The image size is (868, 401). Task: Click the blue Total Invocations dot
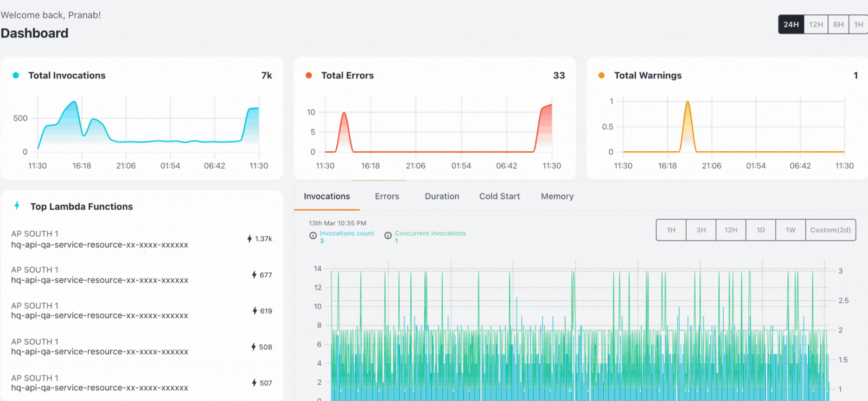click(x=16, y=75)
